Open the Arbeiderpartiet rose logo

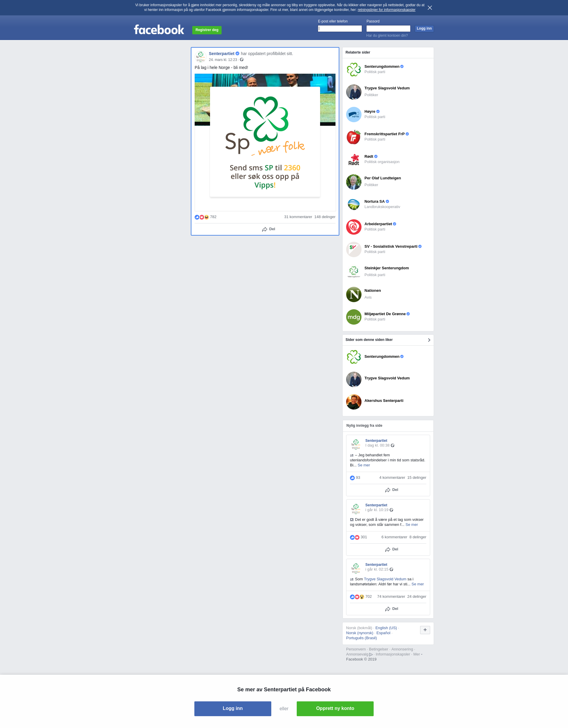point(354,227)
